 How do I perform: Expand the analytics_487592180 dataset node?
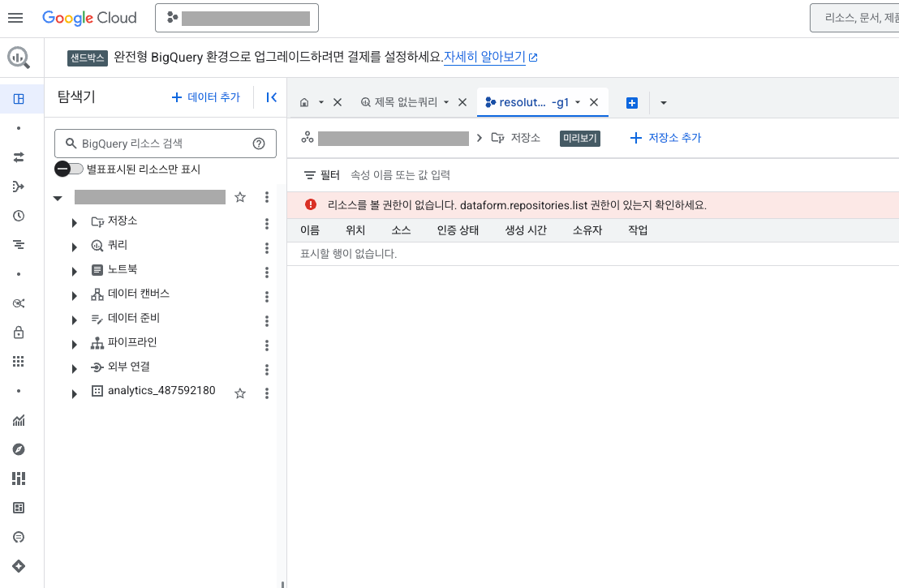pos(74,393)
